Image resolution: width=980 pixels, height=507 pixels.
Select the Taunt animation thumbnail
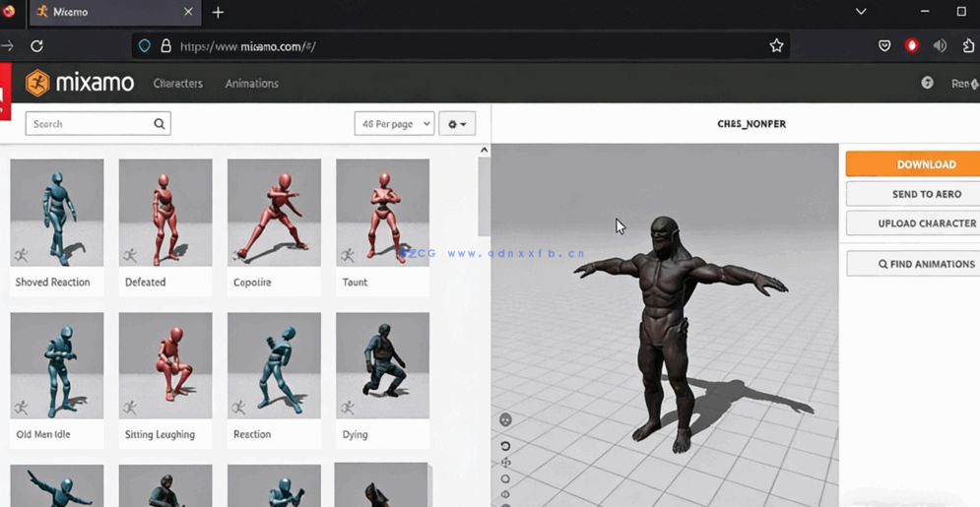[382, 213]
